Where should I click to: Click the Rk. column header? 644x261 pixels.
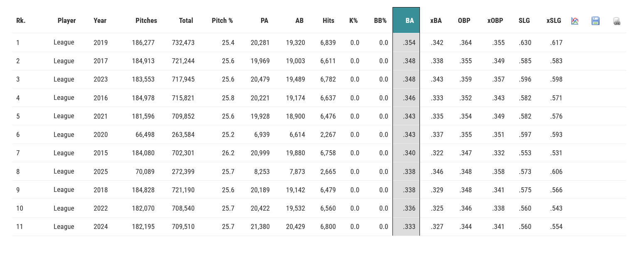(x=21, y=20)
